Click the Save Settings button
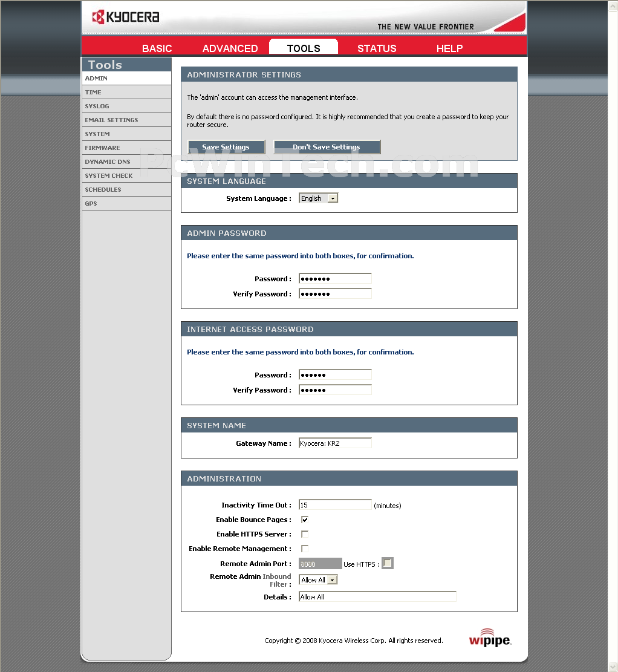 (226, 147)
